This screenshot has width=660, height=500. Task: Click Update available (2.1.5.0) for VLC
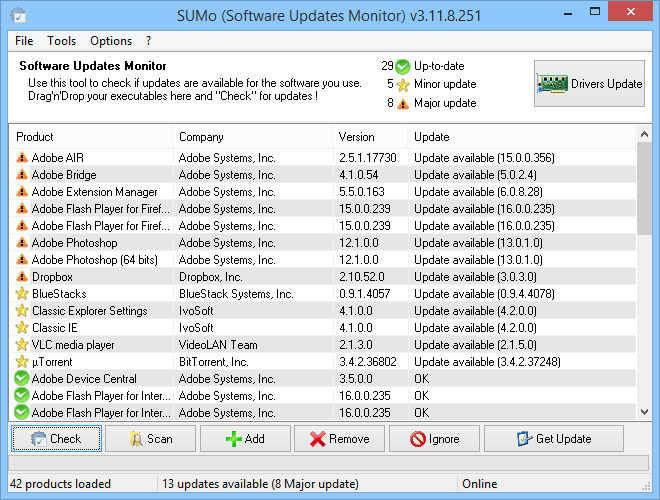(x=475, y=345)
